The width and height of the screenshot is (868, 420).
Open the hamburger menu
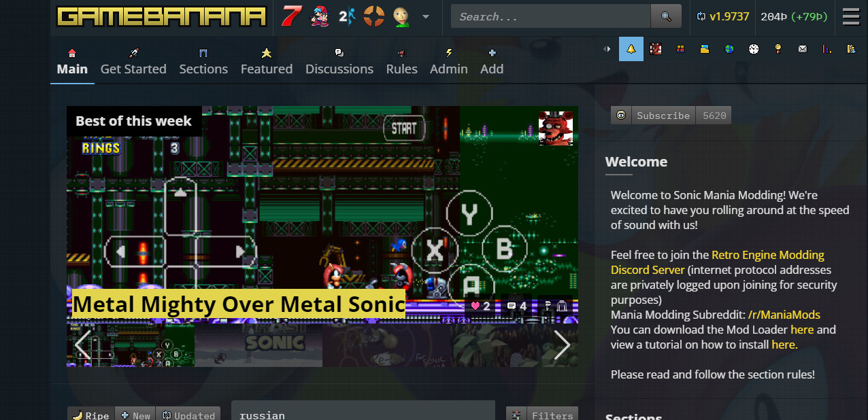click(850, 16)
